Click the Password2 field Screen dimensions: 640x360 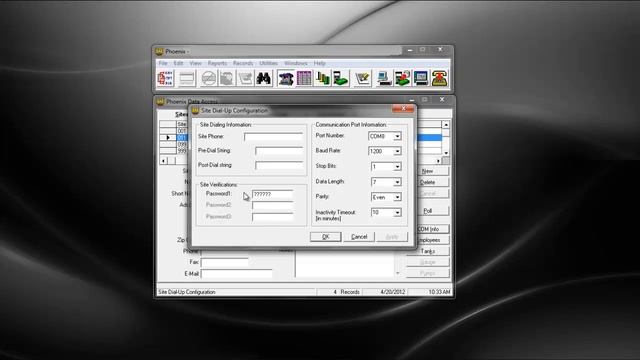click(273, 205)
